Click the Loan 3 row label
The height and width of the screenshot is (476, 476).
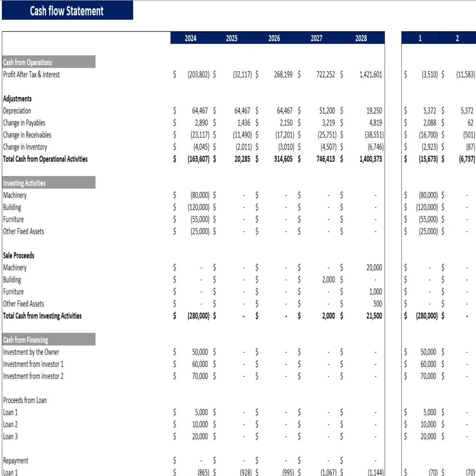[10, 436]
